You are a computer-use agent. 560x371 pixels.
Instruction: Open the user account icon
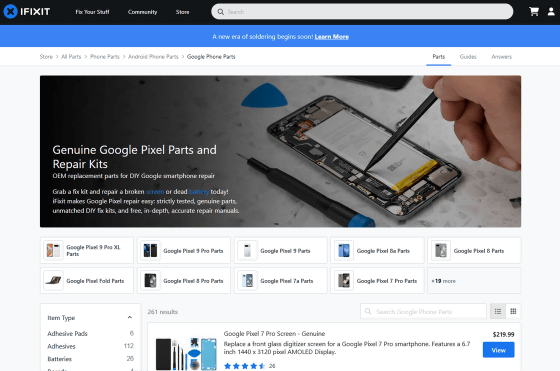(x=551, y=12)
